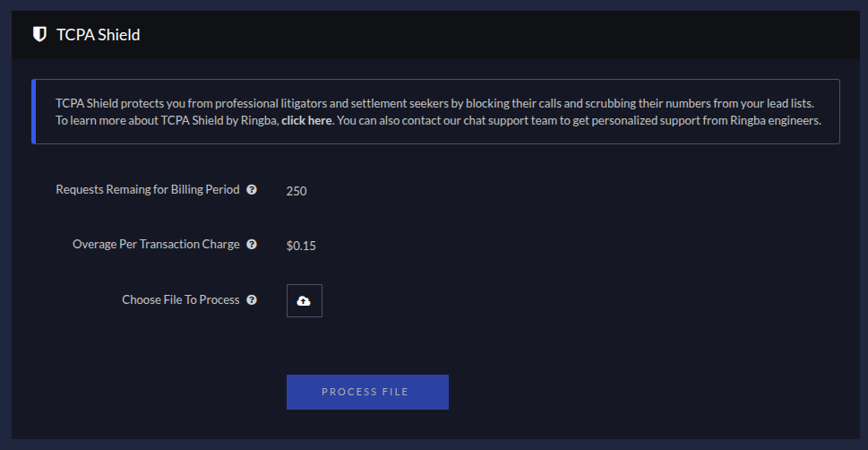Follow the 'click here' link

click(x=306, y=120)
